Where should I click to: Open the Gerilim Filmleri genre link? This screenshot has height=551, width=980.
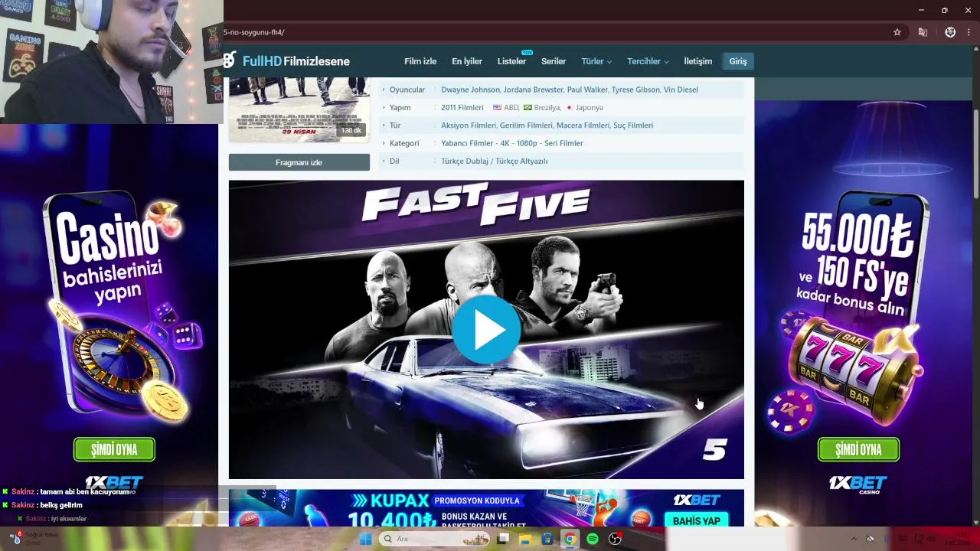(526, 126)
